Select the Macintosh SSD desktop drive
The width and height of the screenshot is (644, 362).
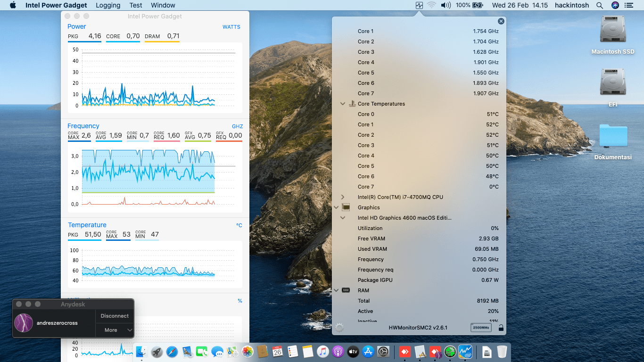click(x=613, y=35)
